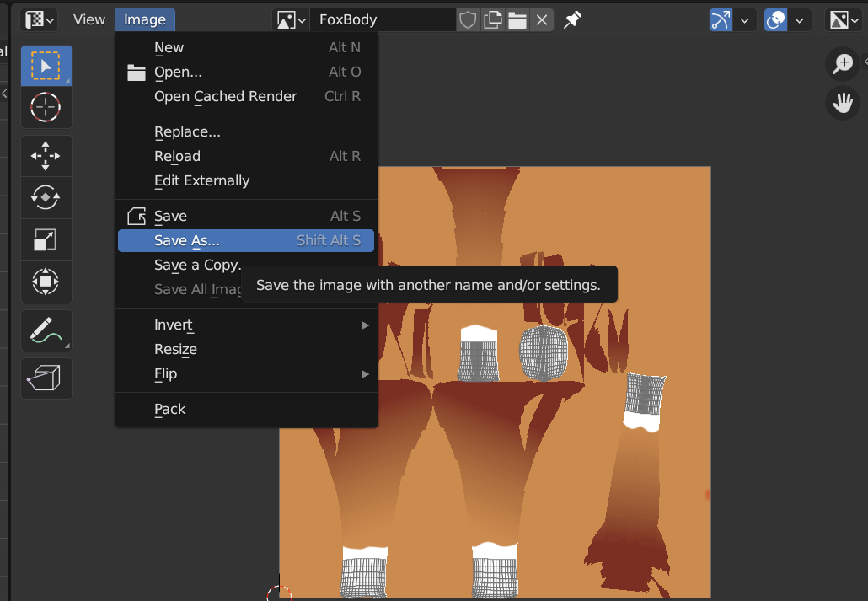The height and width of the screenshot is (601, 868).
Task: Open the editor type selector
Action: click(x=40, y=20)
